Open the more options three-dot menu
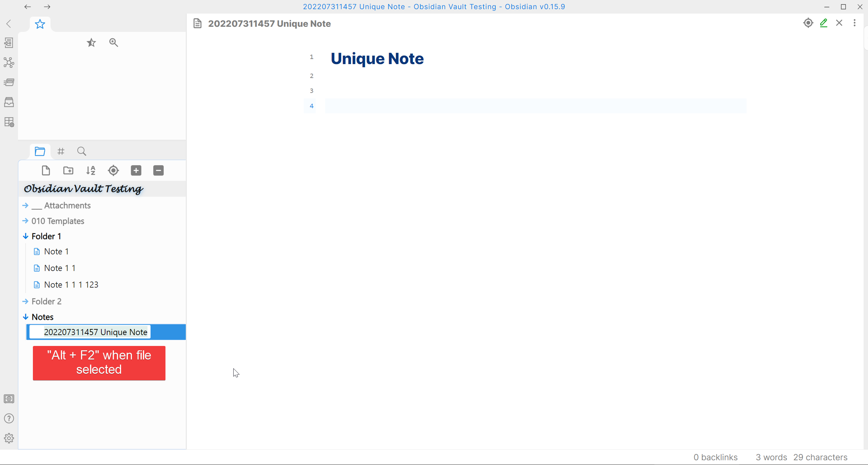This screenshot has width=868, height=465. 854,23
